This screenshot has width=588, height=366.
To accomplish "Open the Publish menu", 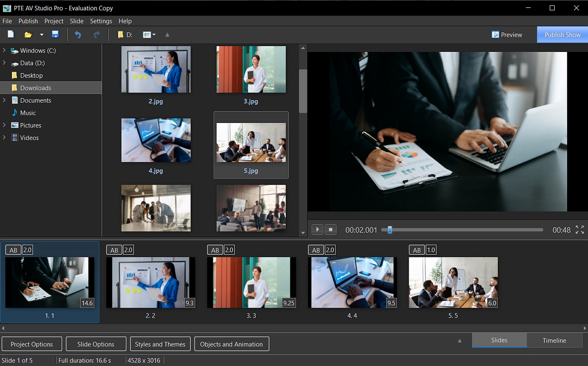I will [x=28, y=21].
